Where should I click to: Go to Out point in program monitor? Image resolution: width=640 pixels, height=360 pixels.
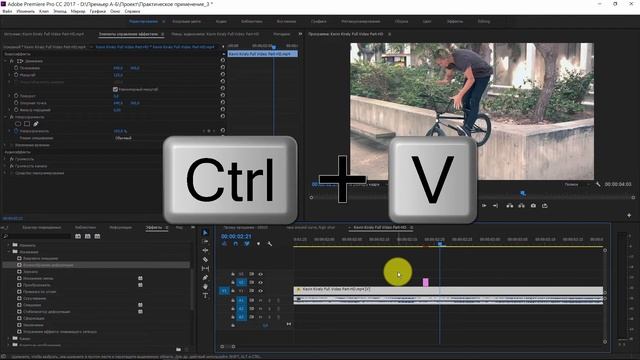(x=495, y=206)
